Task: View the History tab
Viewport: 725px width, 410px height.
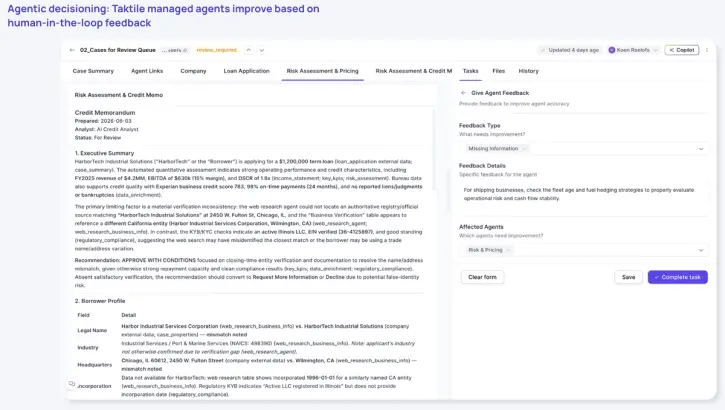Action: 528,71
